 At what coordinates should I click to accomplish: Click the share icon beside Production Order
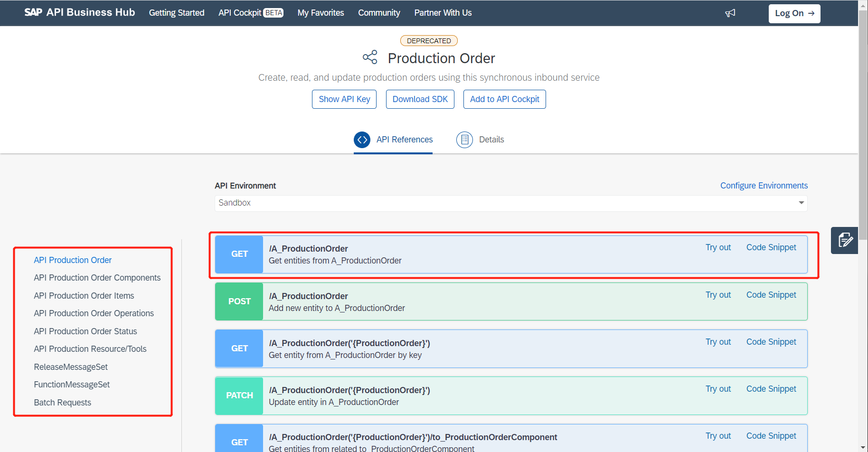click(x=370, y=56)
